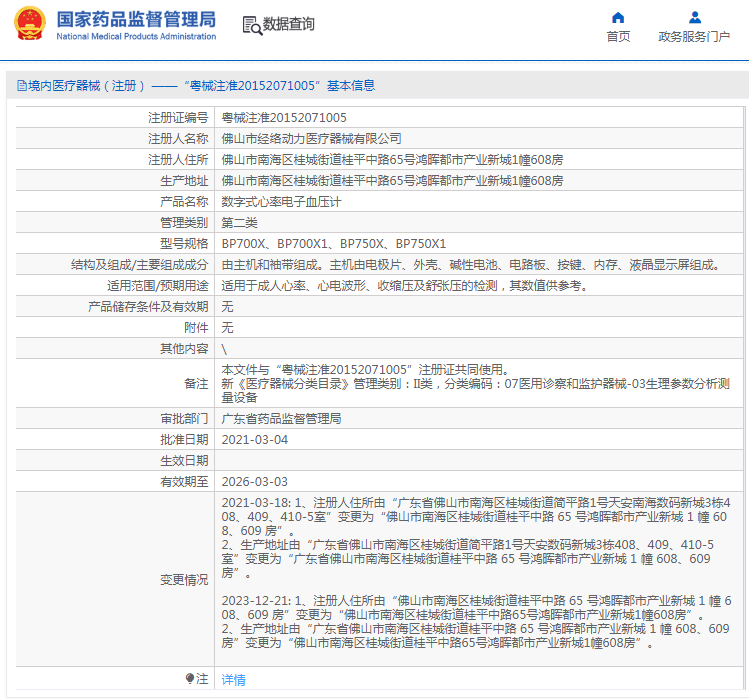
Task: Click the 注册证编号 row label
Action: point(178,118)
